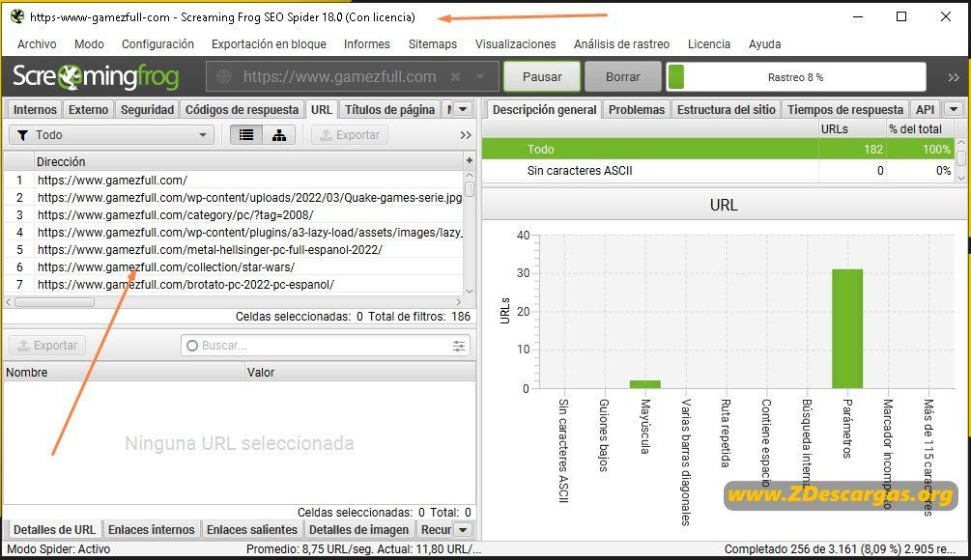971x560 pixels.
Task: Select Títulos de página tab
Action: click(389, 109)
